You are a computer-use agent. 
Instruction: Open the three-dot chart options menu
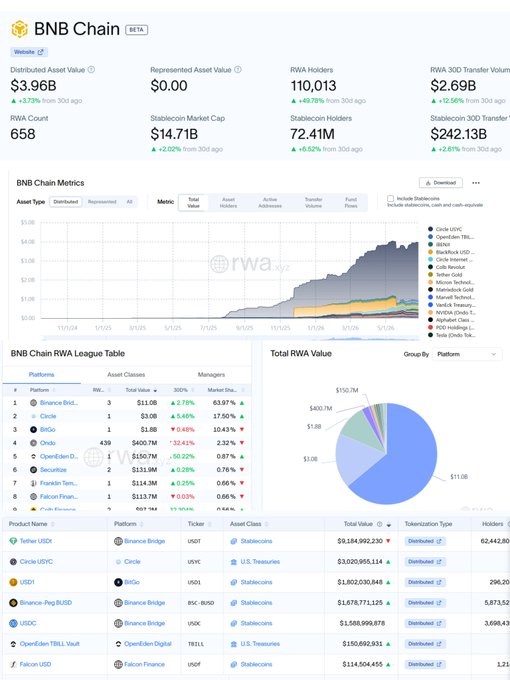click(476, 183)
